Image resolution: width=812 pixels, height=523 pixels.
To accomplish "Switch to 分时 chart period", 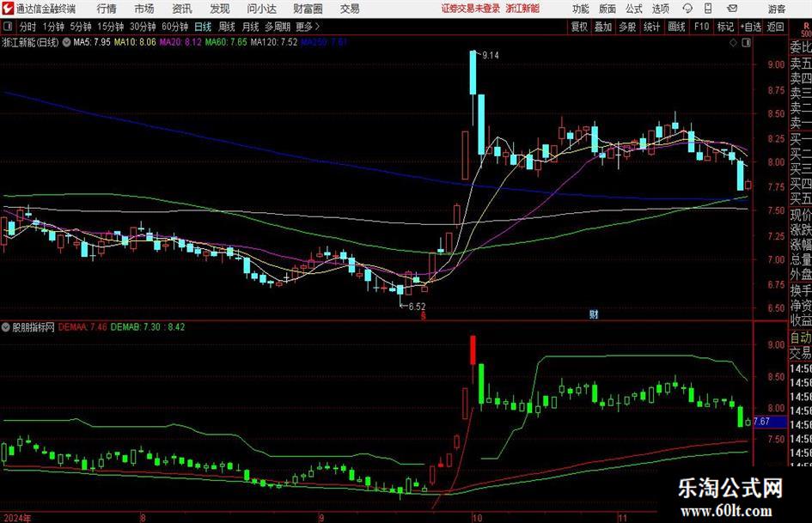I will [x=27, y=27].
